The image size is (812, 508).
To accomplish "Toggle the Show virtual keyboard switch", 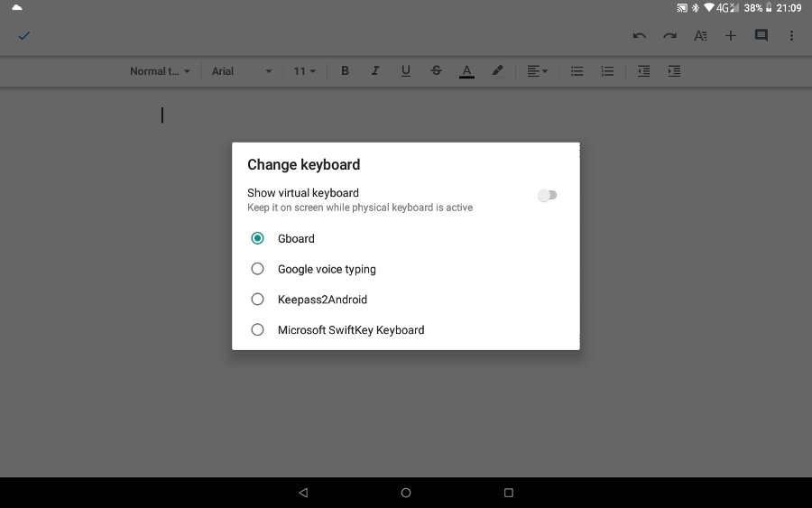I will (x=547, y=195).
